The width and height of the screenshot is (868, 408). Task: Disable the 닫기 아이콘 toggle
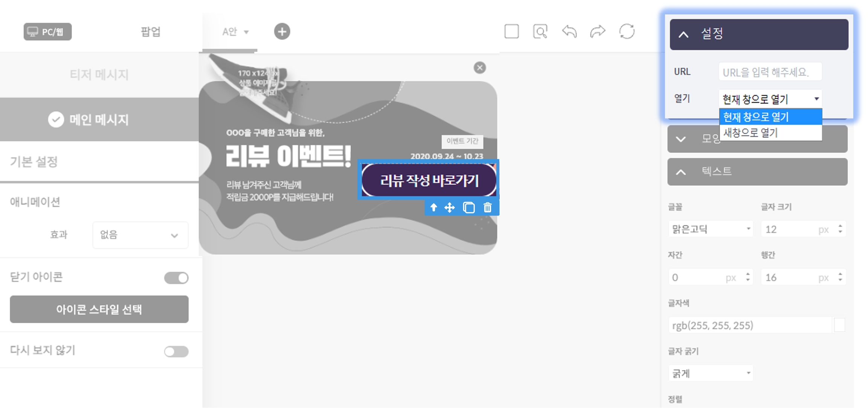click(x=176, y=278)
